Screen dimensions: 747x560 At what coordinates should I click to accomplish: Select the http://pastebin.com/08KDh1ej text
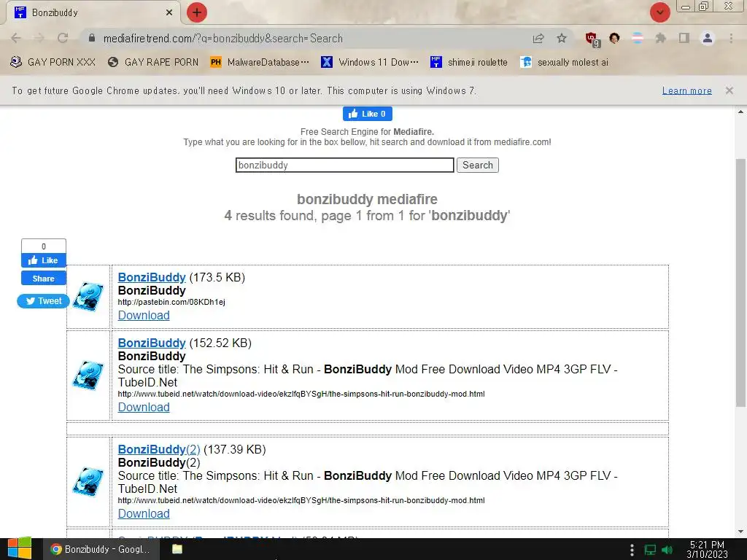click(171, 302)
